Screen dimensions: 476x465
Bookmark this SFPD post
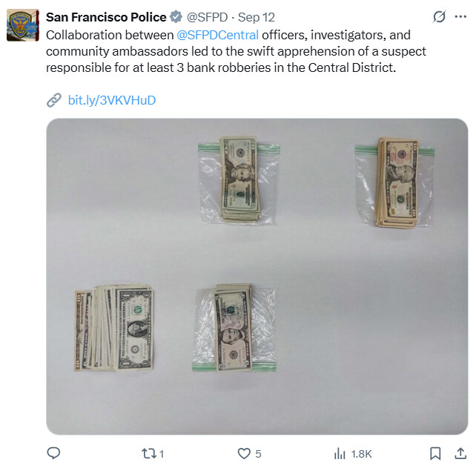tap(435, 453)
